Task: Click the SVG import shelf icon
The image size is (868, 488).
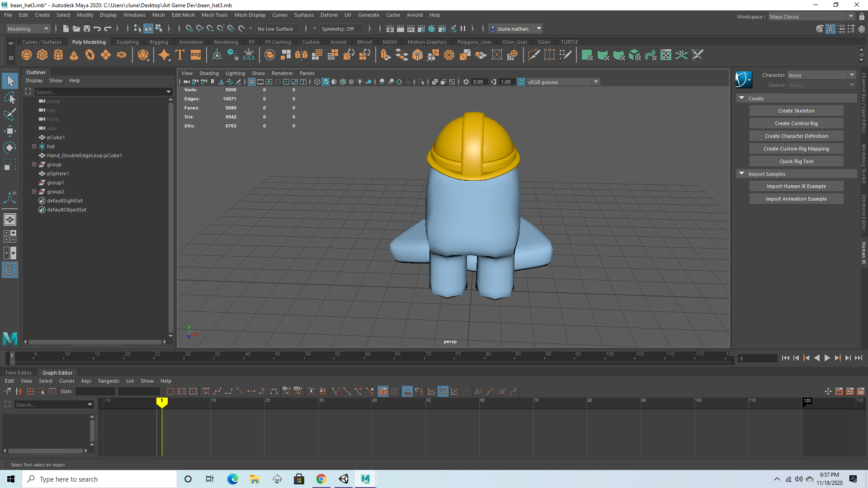Action: pos(195,55)
